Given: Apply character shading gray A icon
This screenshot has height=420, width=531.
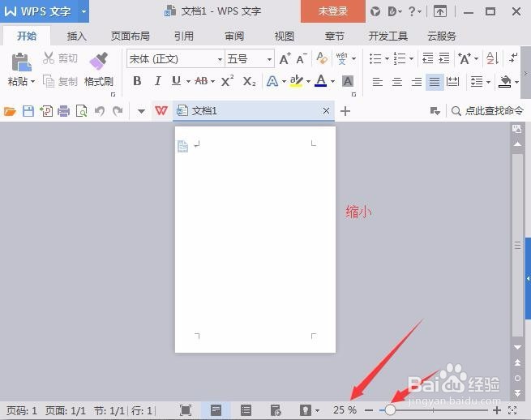Looking at the screenshot, I should [x=348, y=81].
